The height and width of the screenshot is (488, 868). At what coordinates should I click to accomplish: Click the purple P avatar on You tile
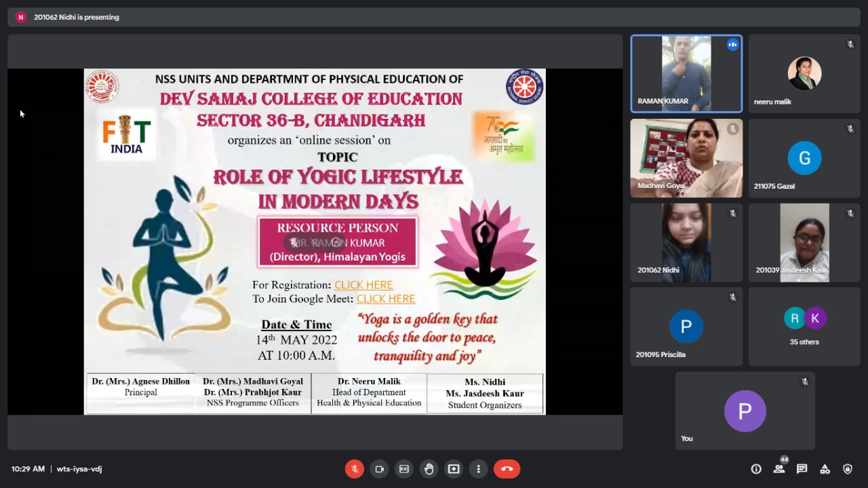pos(745,411)
